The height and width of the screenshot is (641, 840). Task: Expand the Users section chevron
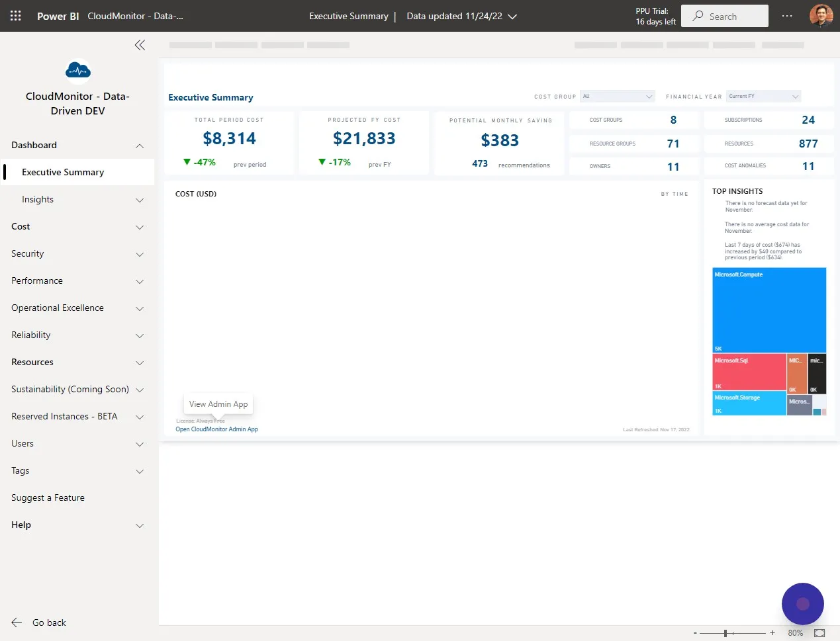140,444
